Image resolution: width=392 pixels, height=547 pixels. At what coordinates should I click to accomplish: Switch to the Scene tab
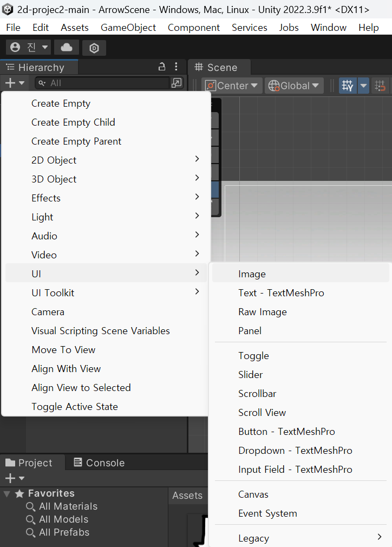click(219, 67)
